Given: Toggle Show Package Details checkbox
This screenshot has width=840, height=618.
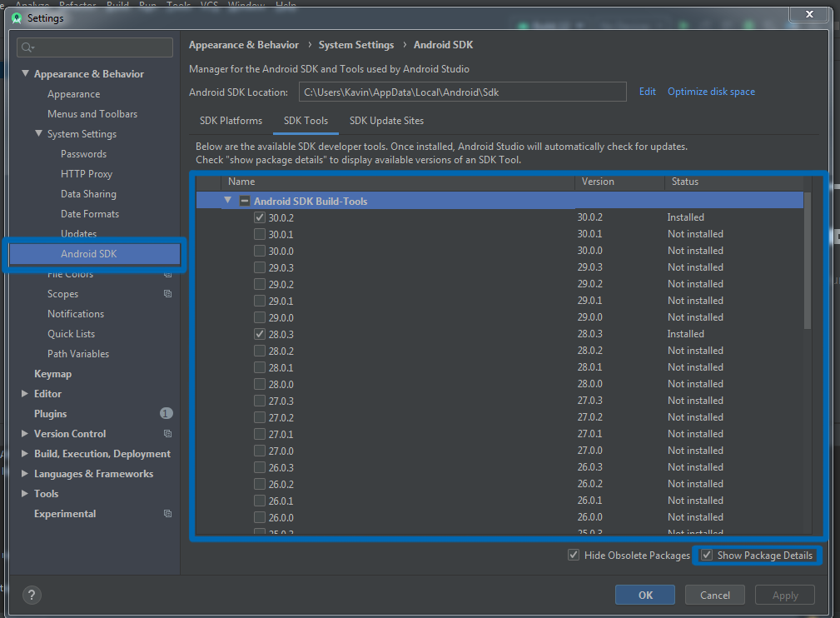Looking at the screenshot, I should 707,555.
